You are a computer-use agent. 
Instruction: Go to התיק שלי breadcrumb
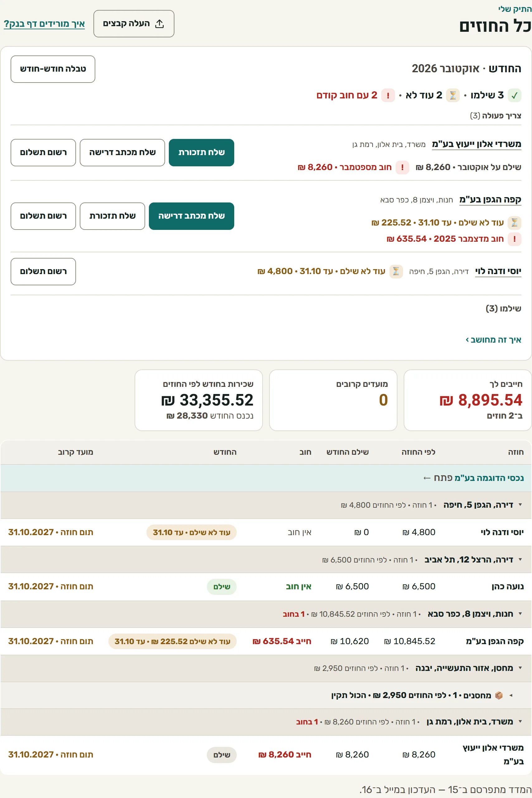[x=515, y=9]
